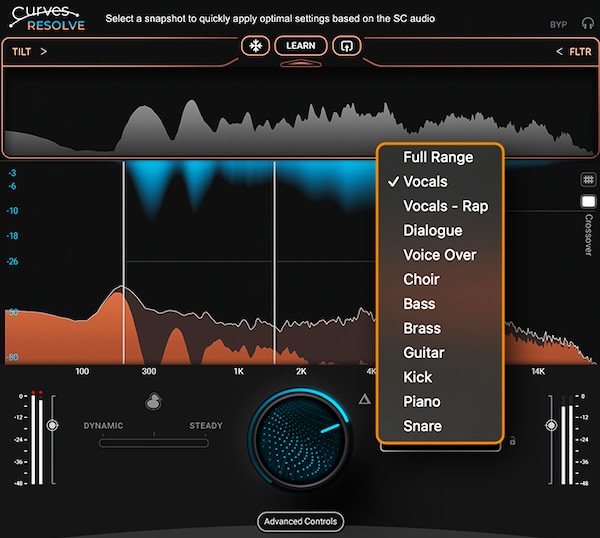600x538 pixels.
Task: Click the delta triangle icon
Action: click(366, 399)
